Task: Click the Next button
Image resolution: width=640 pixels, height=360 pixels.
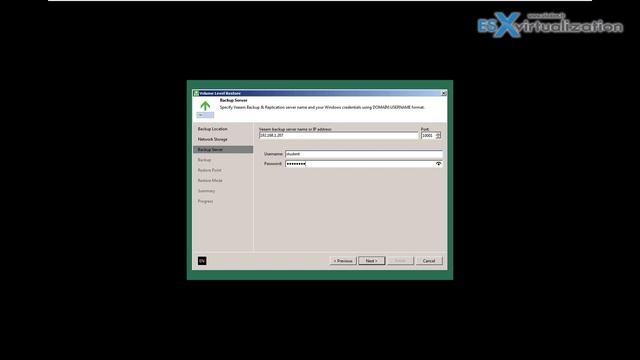Action: click(371, 261)
